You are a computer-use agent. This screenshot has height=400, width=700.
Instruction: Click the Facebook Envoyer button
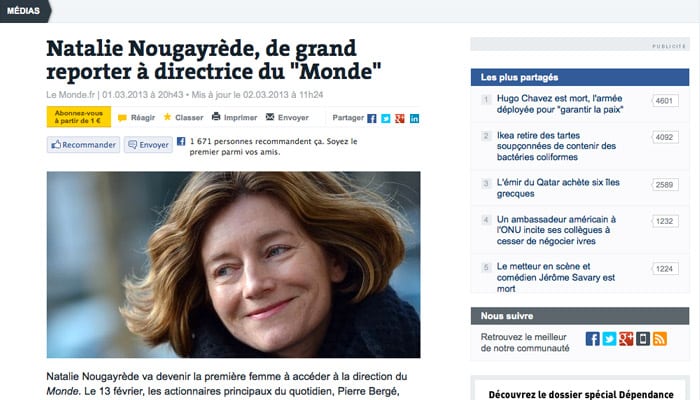(148, 145)
